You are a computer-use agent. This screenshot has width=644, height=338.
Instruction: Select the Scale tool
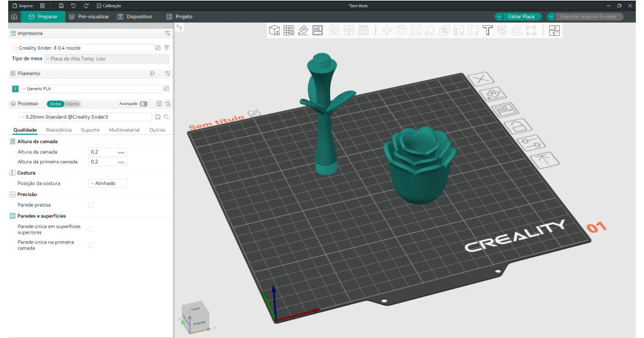click(x=416, y=30)
